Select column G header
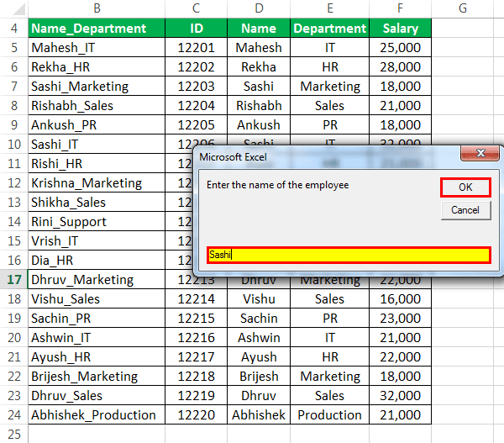This screenshot has height=443, width=504. click(463, 8)
